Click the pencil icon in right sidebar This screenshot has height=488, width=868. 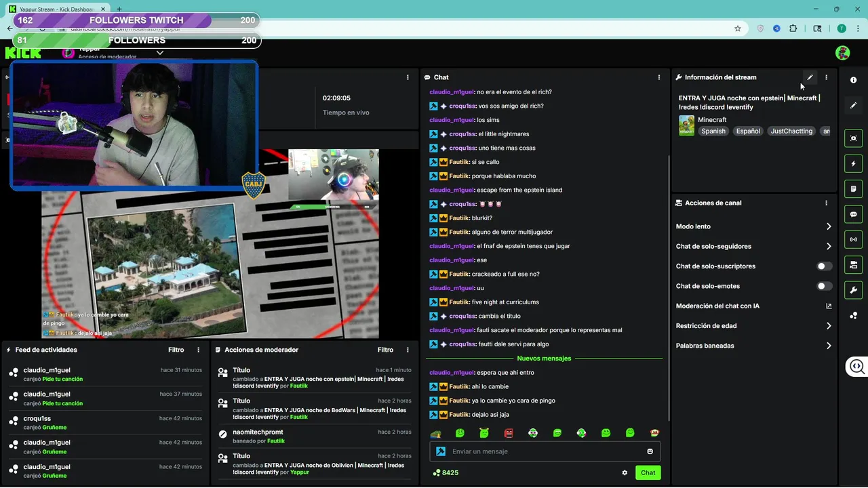(x=853, y=105)
